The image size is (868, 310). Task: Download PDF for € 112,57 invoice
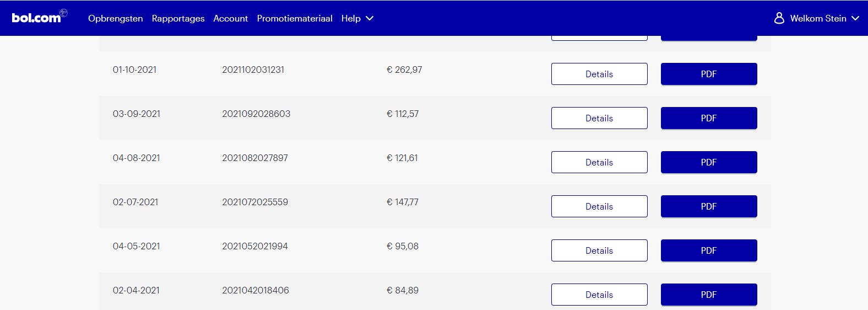tap(709, 118)
